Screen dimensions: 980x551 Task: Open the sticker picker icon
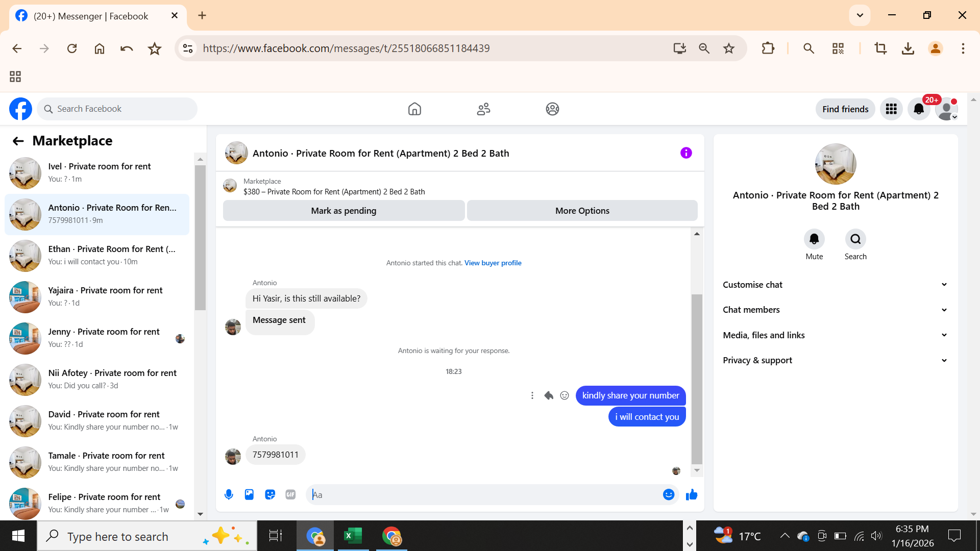270,494
